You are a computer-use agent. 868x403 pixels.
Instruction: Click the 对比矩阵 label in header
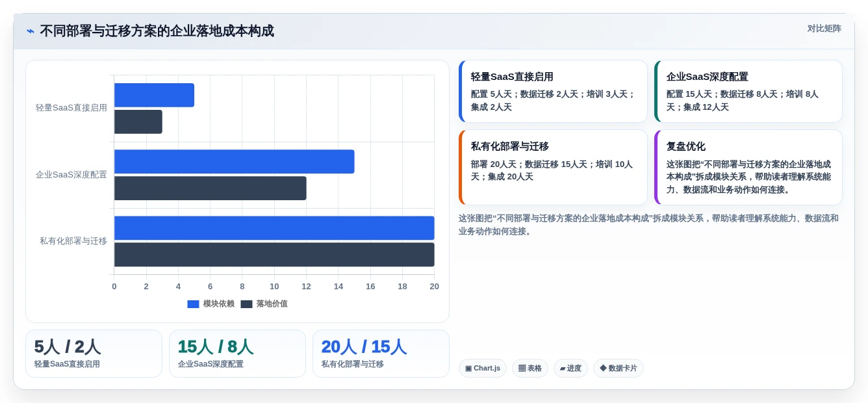coord(824,29)
